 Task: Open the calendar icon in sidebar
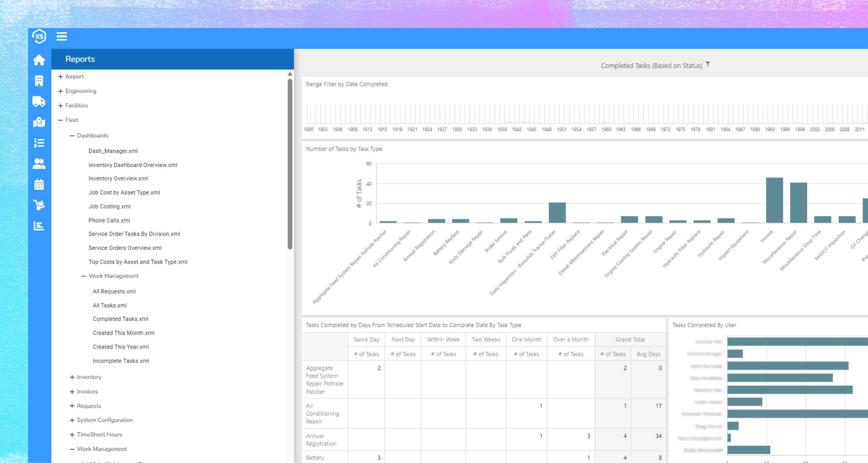pyautogui.click(x=39, y=184)
